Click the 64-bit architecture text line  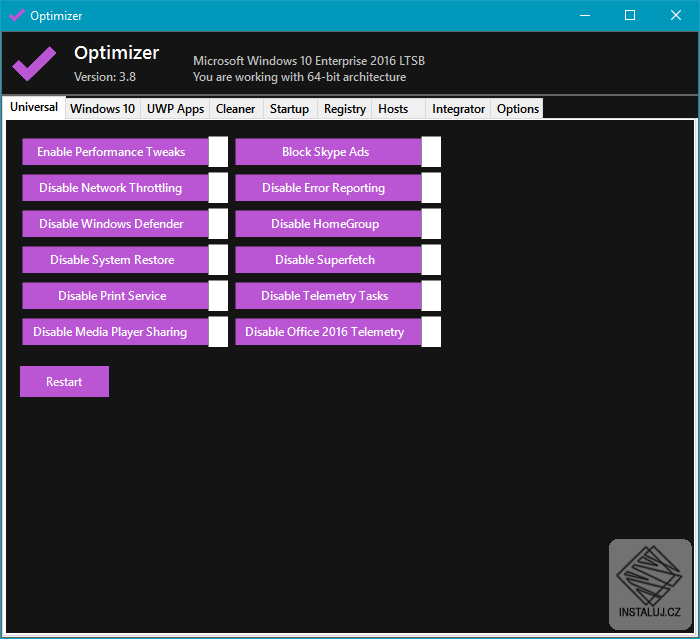[x=300, y=77]
